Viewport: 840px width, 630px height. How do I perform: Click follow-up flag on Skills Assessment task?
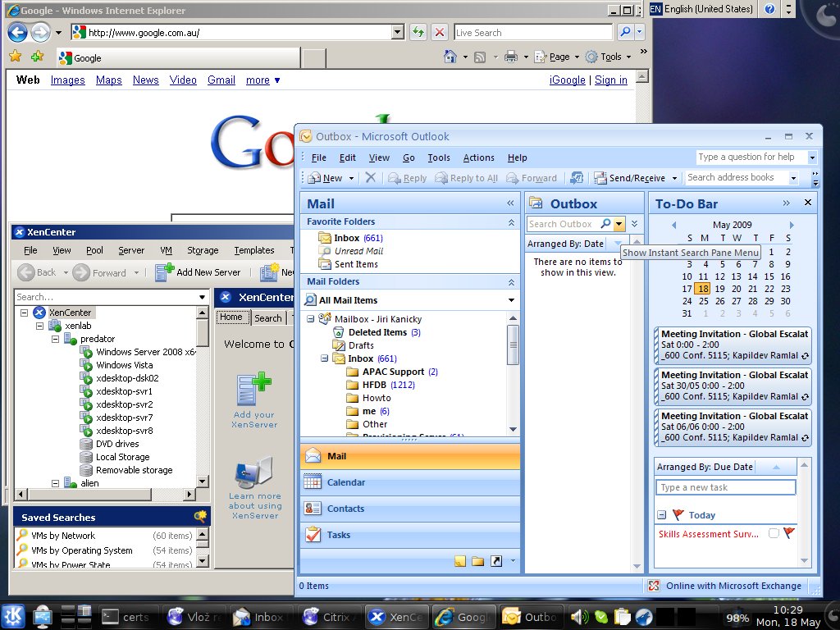point(789,533)
